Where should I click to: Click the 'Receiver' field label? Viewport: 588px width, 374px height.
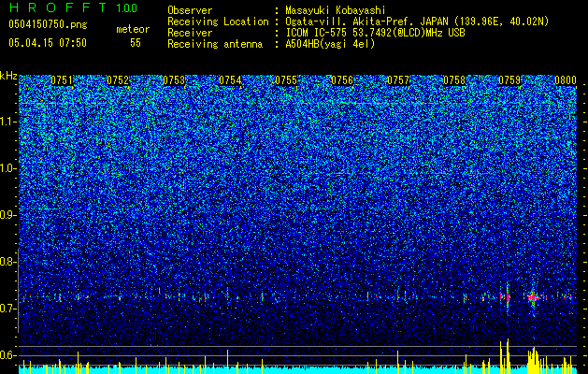(190, 33)
